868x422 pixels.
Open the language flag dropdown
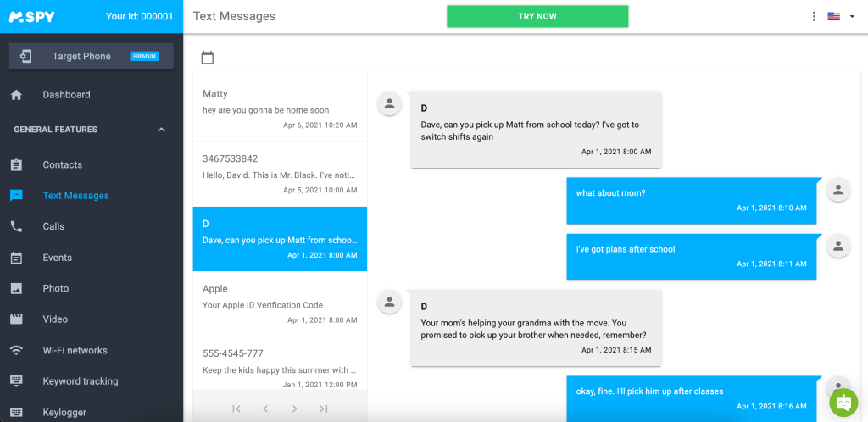[840, 16]
